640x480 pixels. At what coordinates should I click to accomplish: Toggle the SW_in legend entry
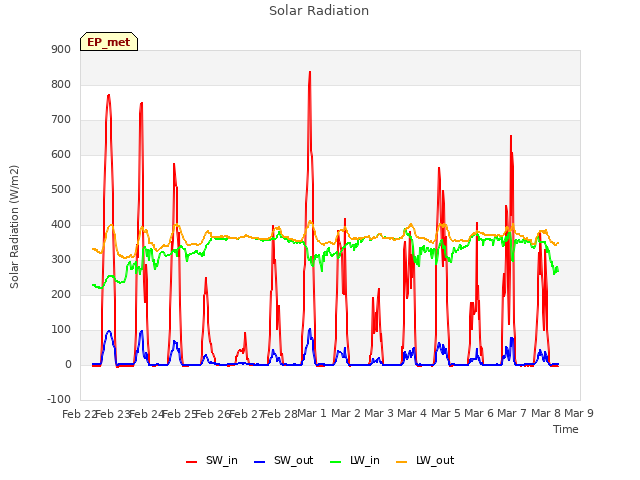click(211, 460)
